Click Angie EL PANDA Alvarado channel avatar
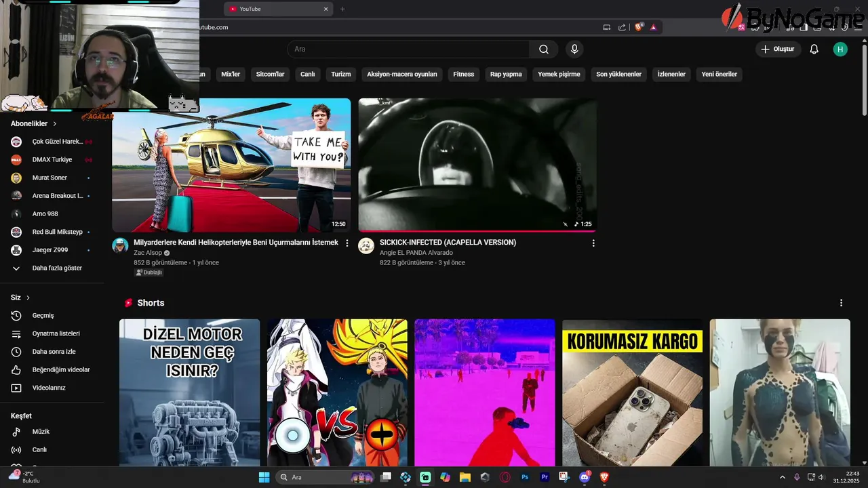This screenshot has height=488, width=868. (x=366, y=245)
